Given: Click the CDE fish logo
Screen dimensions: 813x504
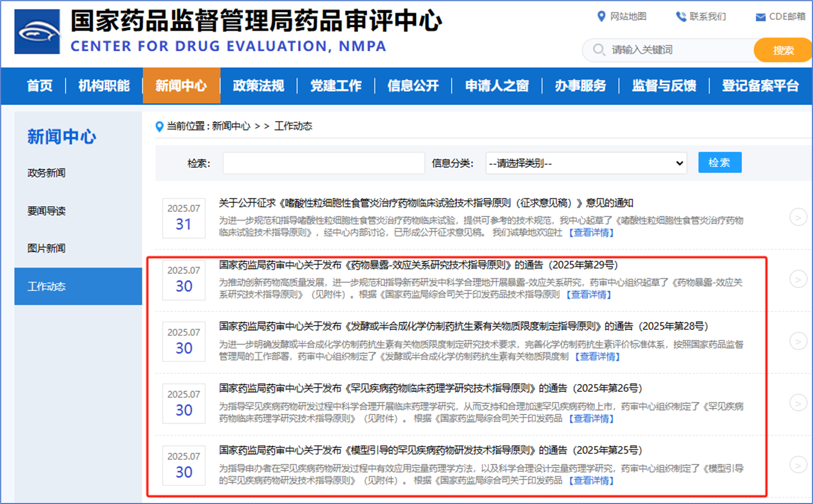Looking at the screenshot, I should click(37, 31).
